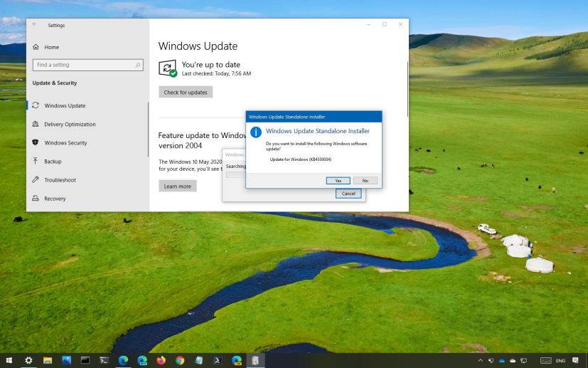Open the Photos app from the taskbar
The image size is (588, 368).
tap(66, 360)
